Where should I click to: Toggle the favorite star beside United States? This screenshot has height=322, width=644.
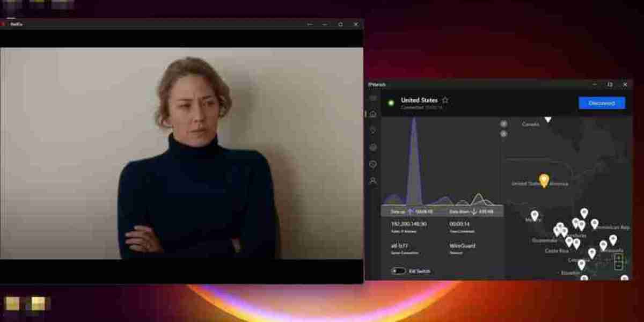445,100
